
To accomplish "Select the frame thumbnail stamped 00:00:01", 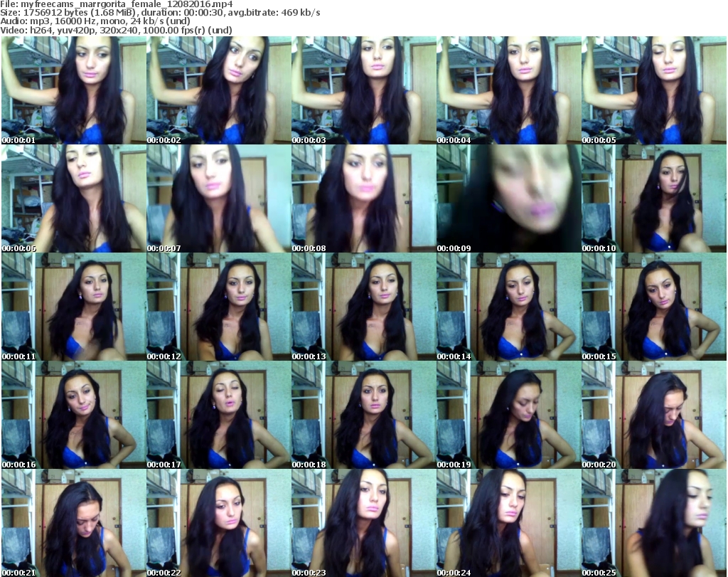I will (74, 90).
